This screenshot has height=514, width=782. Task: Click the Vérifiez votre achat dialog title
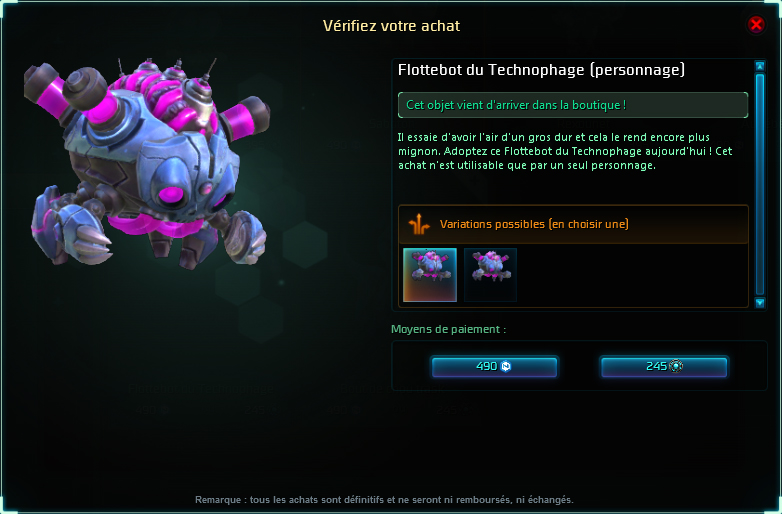tap(391, 26)
